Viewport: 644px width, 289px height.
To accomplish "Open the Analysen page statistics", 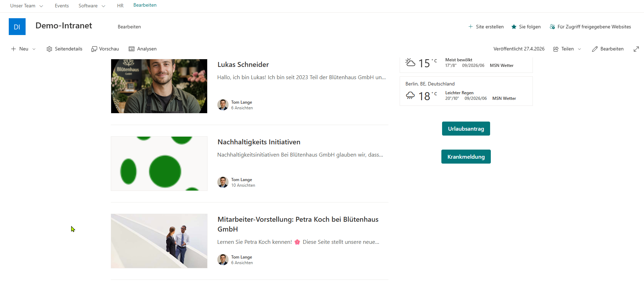I will (143, 49).
